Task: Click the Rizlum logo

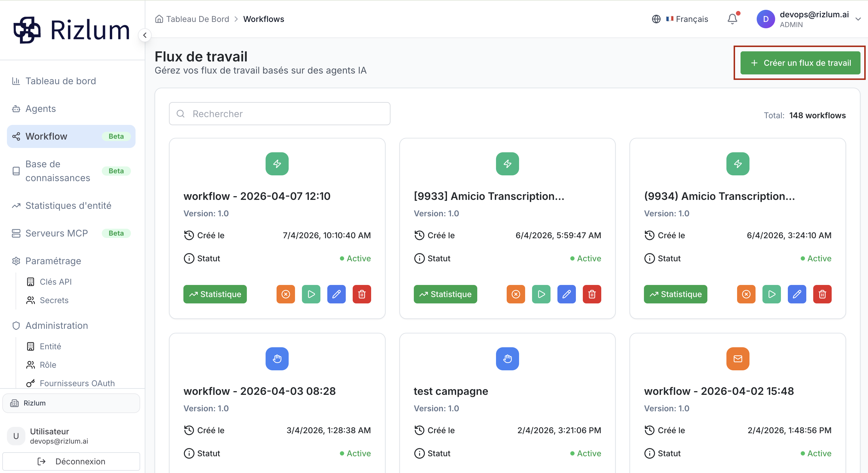Action: pos(72,30)
